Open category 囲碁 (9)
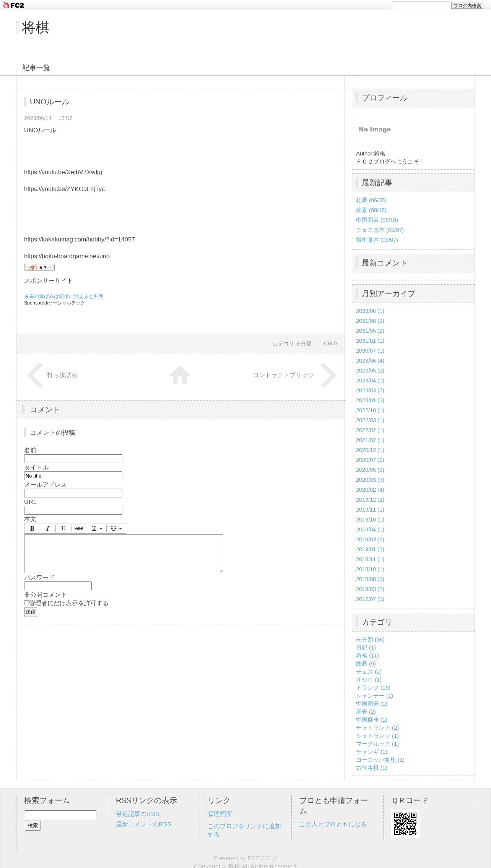491x868 pixels. click(x=366, y=664)
